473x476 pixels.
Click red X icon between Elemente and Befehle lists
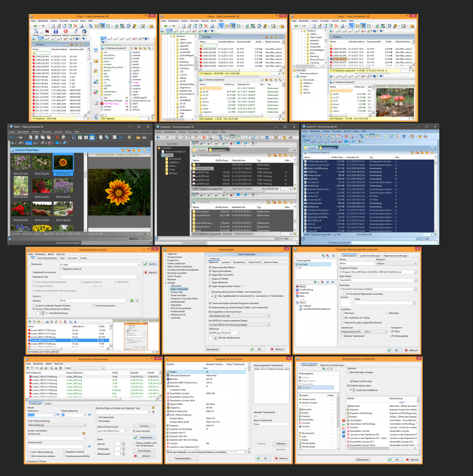[344, 428]
